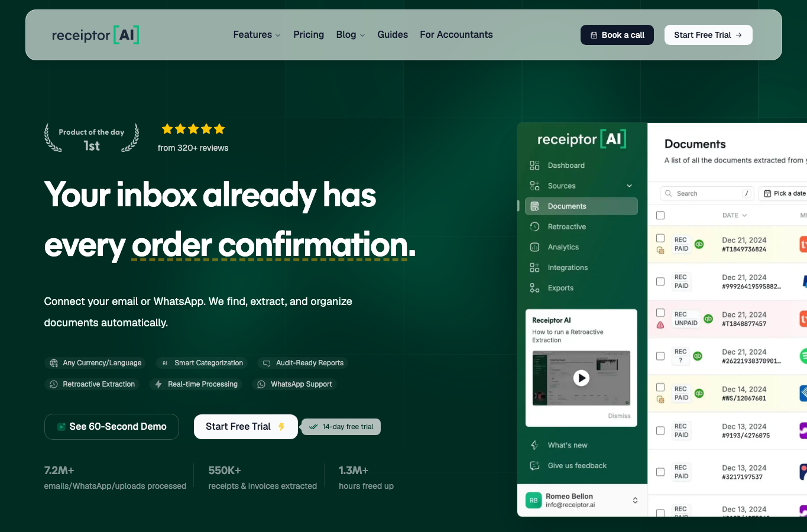Click the What's new icon

coord(534,445)
